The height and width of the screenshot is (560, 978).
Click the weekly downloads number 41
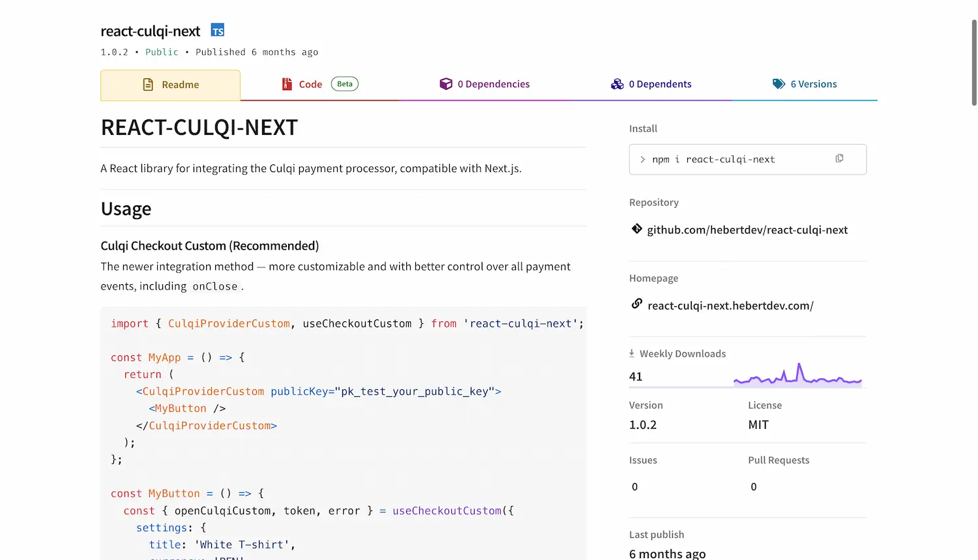636,377
